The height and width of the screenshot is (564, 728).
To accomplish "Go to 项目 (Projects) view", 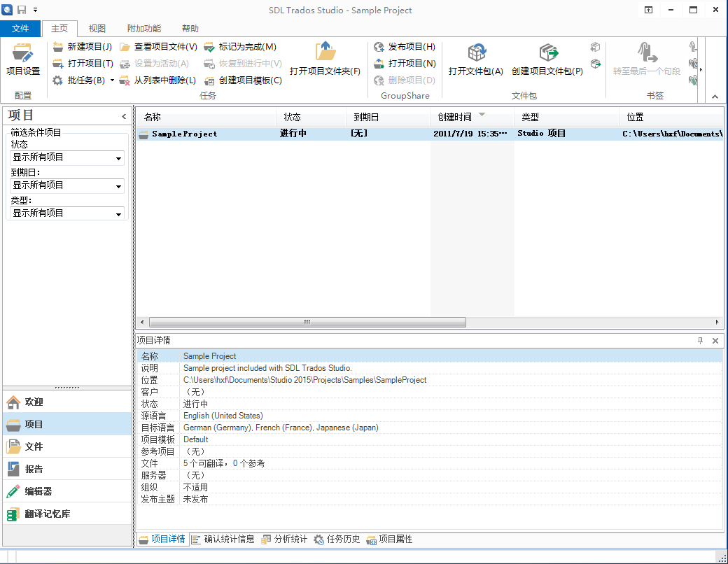I will tap(67, 424).
